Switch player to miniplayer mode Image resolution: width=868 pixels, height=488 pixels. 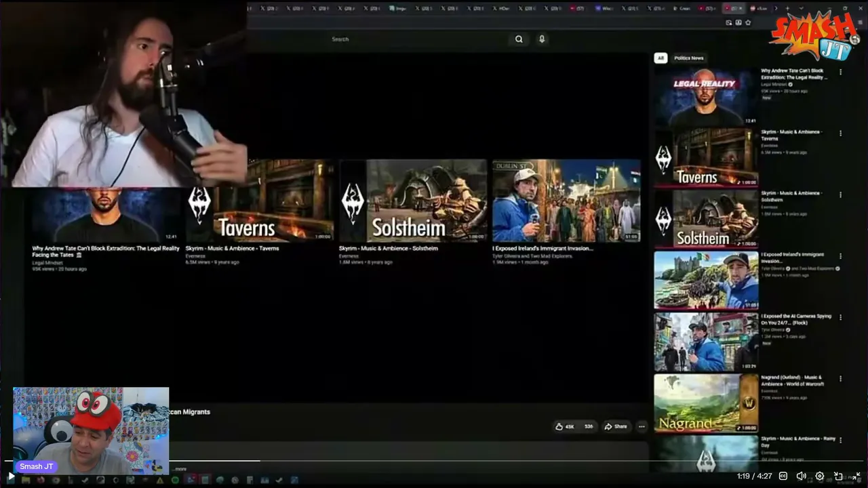pos(838,476)
